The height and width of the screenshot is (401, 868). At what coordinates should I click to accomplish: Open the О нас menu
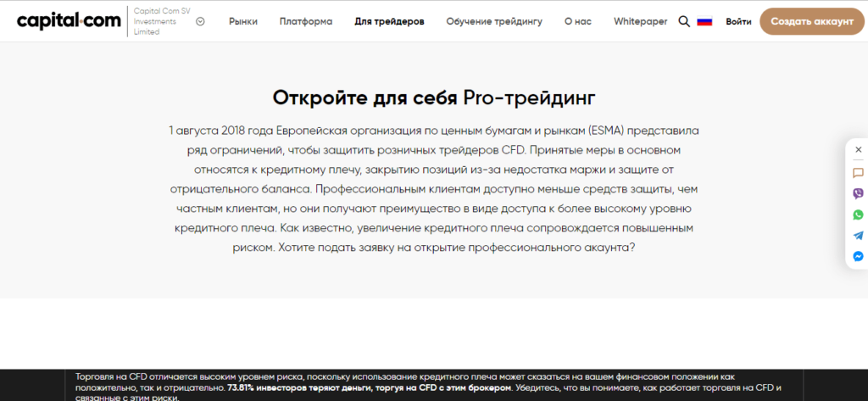pos(578,21)
